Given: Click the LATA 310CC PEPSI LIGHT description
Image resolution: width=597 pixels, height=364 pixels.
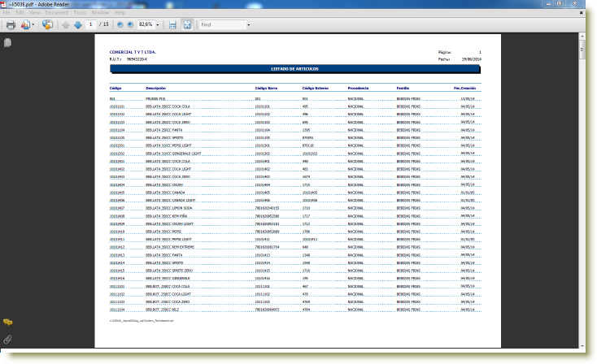Looking at the screenshot, I should (x=168, y=145).
